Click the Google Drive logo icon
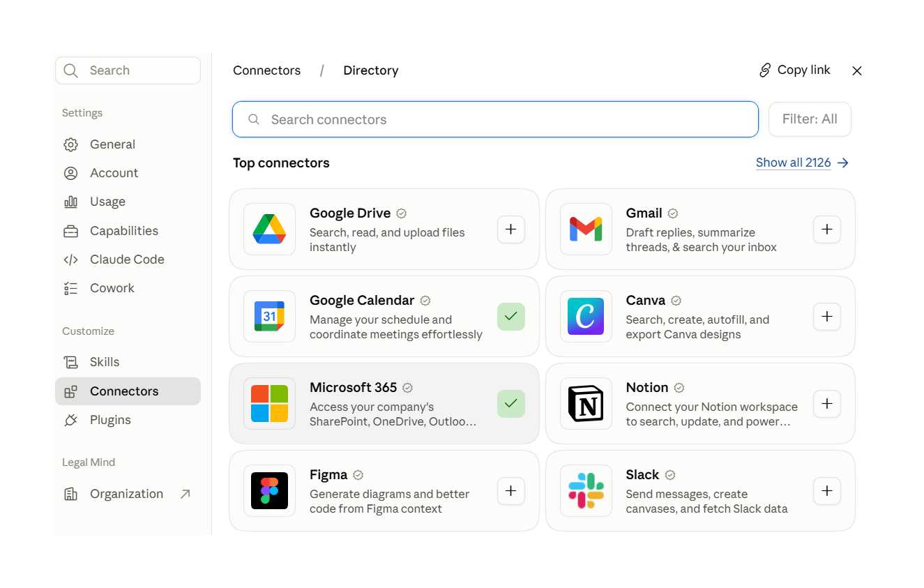 click(x=269, y=229)
